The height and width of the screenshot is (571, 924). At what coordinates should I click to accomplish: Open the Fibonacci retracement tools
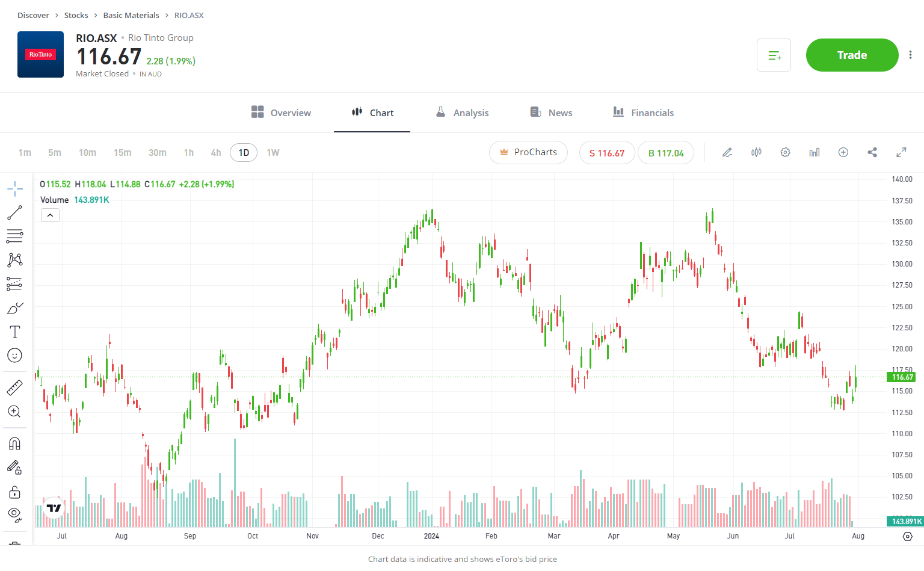pyautogui.click(x=15, y=236)
